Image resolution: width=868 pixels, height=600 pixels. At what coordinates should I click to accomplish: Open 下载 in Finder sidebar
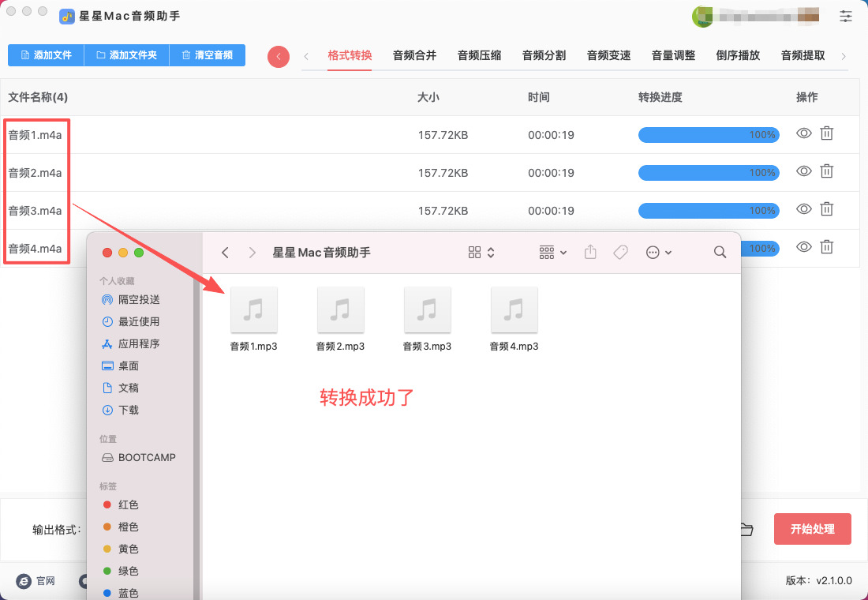(121, 411)
